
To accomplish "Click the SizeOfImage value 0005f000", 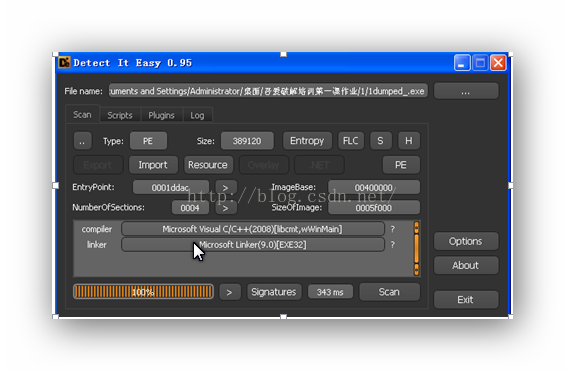I will coord(374,208).
